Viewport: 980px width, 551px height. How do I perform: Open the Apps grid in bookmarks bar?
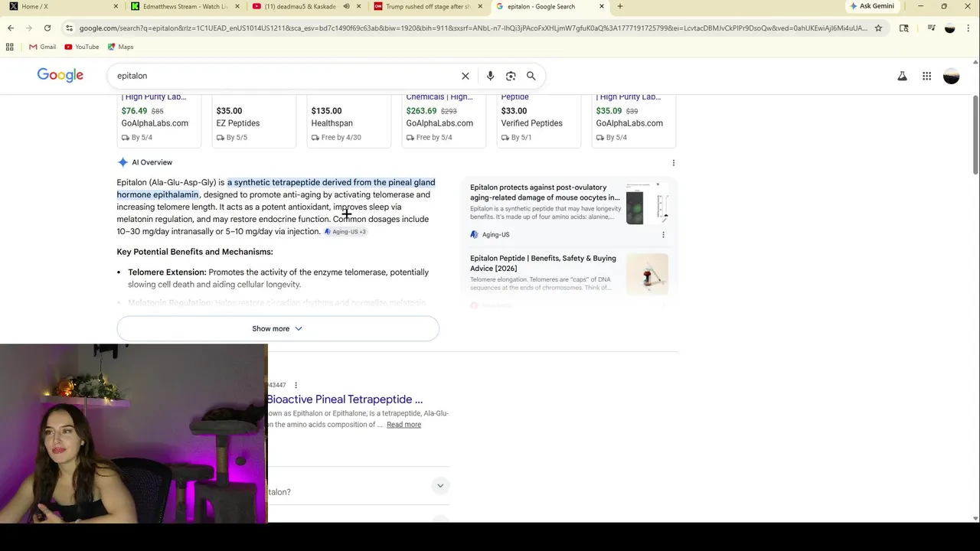coord(9,47)
